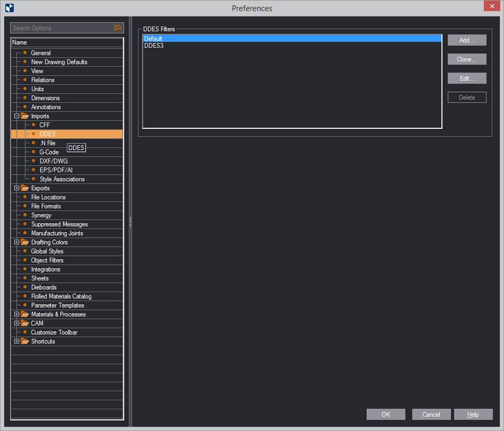
Task: Open General preferences
Action: coord(41,53)
